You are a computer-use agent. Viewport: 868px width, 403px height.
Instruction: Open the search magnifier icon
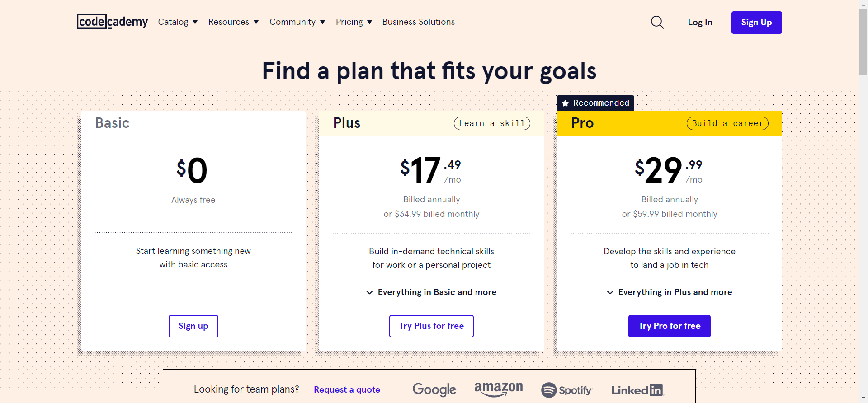click(x=657, y=22)
